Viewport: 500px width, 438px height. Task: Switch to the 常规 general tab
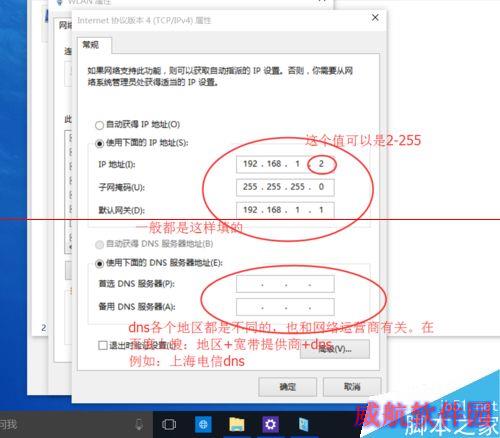click(91, 45)
